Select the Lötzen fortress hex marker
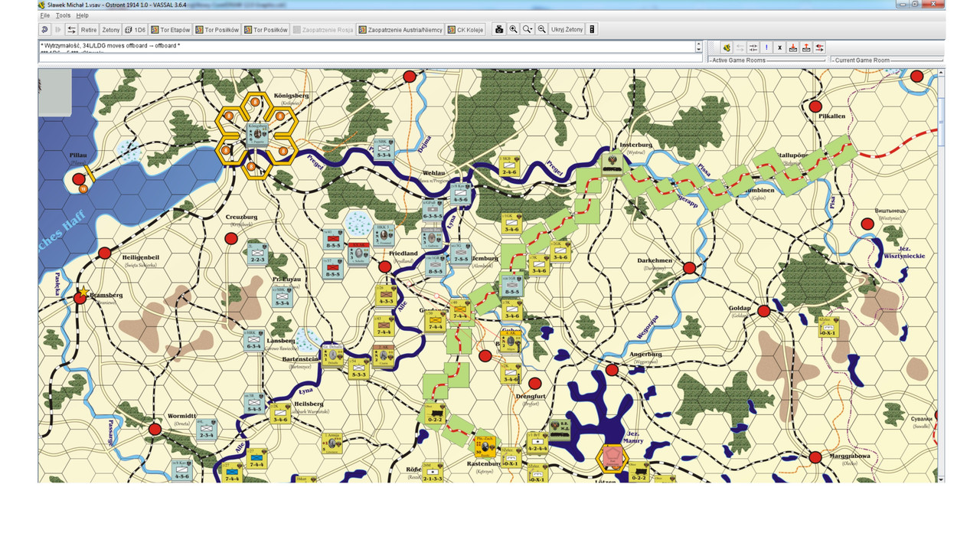Screen dimensions: 980x543 (x=612, y=458)
